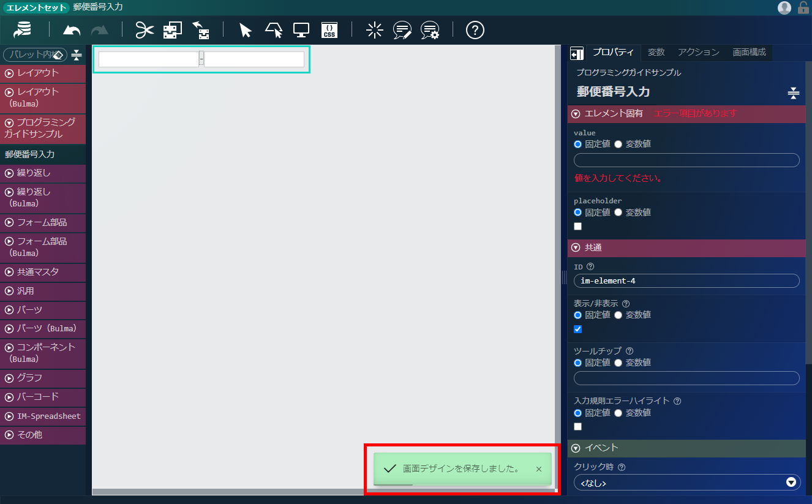Click the lock icon in the header
Viewport: 812px width, 504px height.
803,7
